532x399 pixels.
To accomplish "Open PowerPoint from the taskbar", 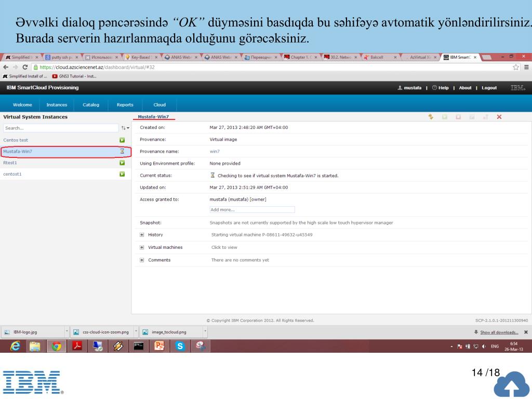I will coord(159,346).
